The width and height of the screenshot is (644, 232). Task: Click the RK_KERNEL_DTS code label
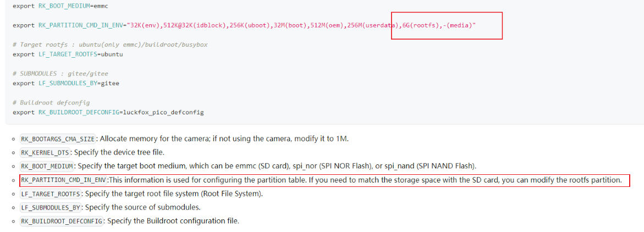pyautogui.click(x=46, y=152)
